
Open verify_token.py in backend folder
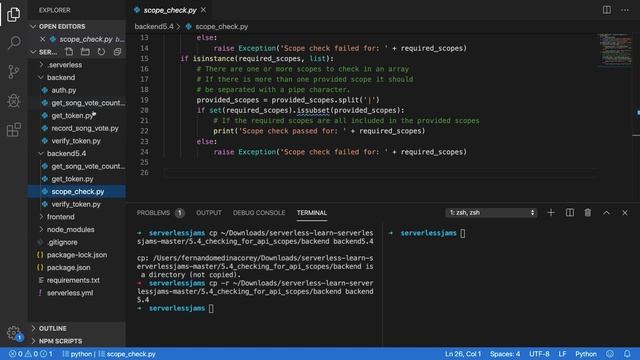pyautogui.click(x=76, y=141)
